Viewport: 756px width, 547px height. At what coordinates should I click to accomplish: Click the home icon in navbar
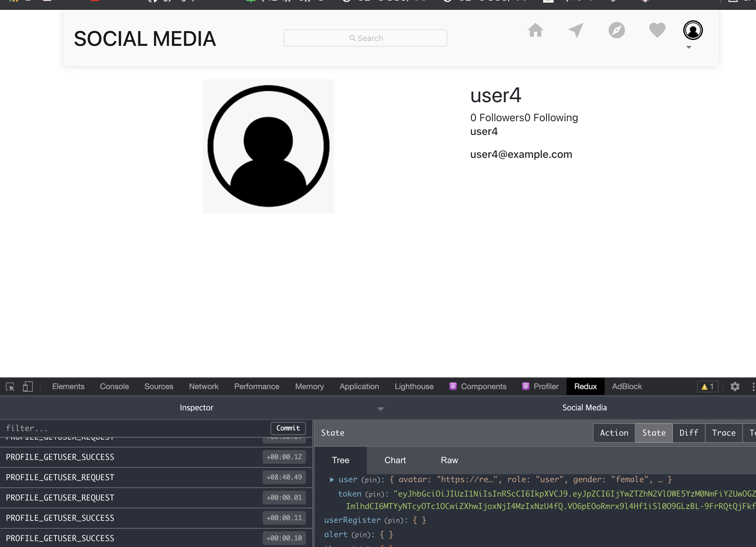[x=535, y=30]
